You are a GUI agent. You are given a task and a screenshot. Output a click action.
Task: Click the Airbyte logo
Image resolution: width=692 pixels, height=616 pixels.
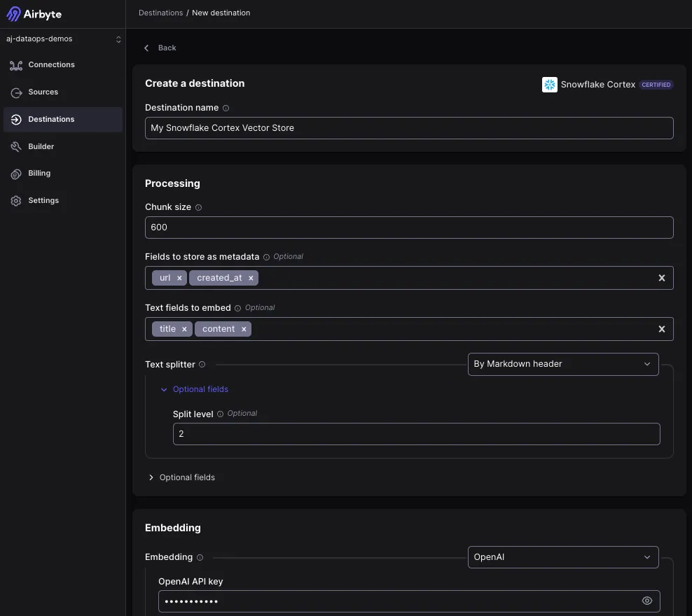(34, 14)
